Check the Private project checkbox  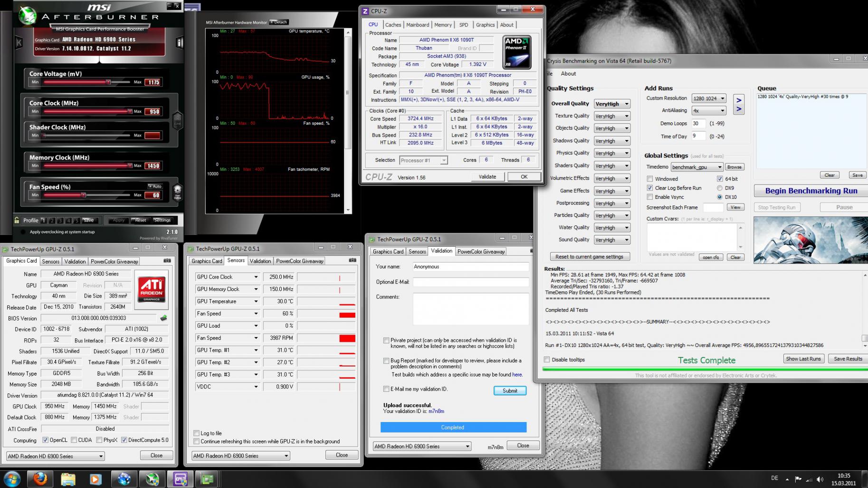click(386, 340)
